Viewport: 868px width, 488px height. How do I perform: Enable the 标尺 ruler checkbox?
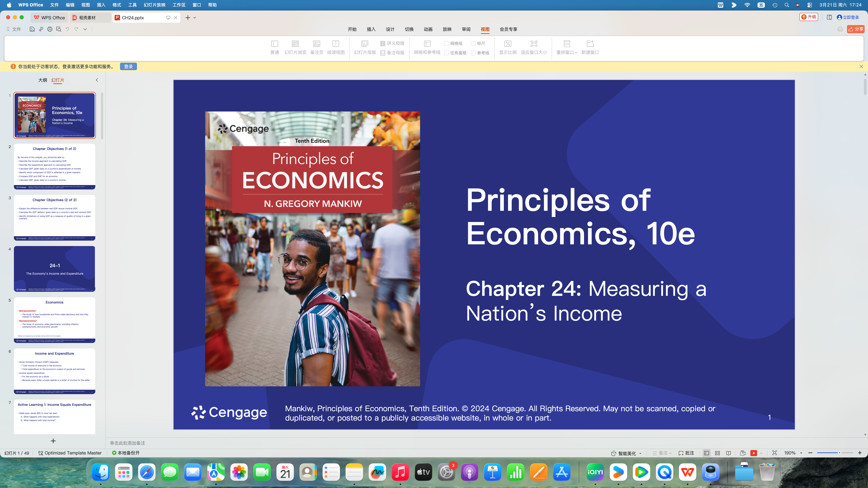coord(473,43)
